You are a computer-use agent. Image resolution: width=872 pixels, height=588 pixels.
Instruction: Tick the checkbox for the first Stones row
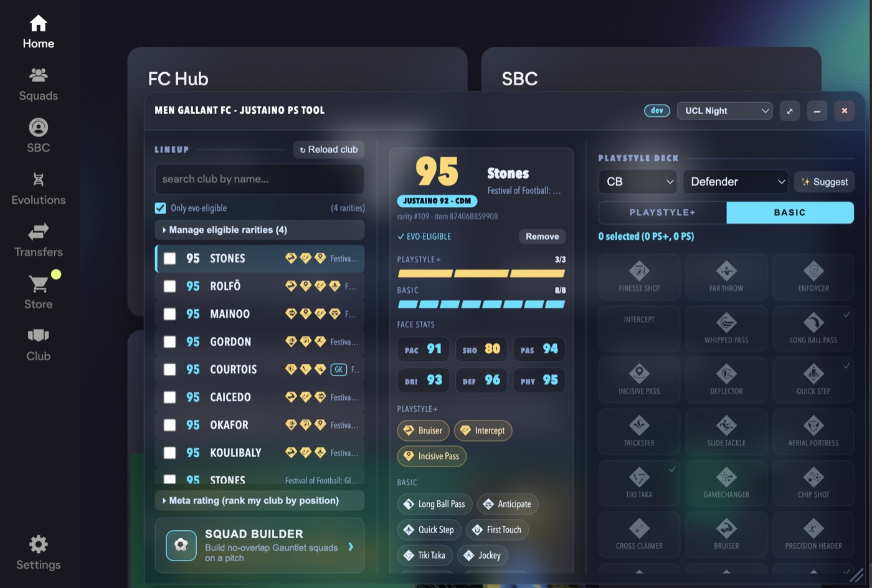[169, 258]
